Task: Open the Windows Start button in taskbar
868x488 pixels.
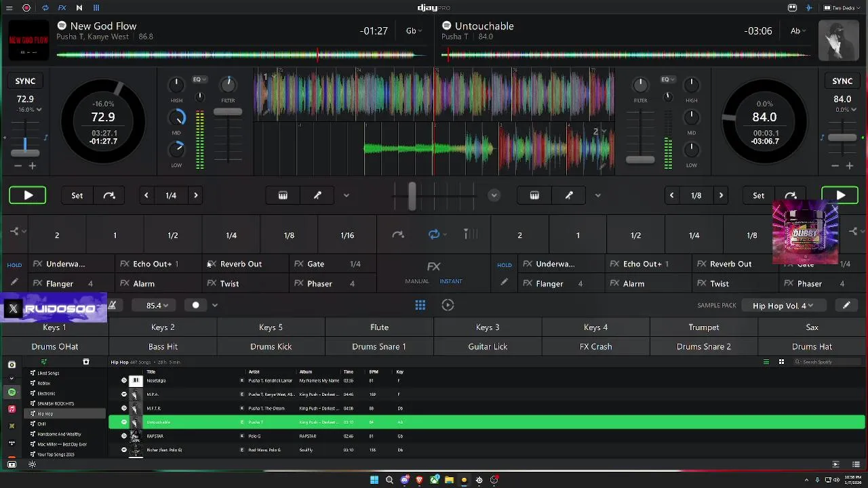Action: [x=374, y=480]
